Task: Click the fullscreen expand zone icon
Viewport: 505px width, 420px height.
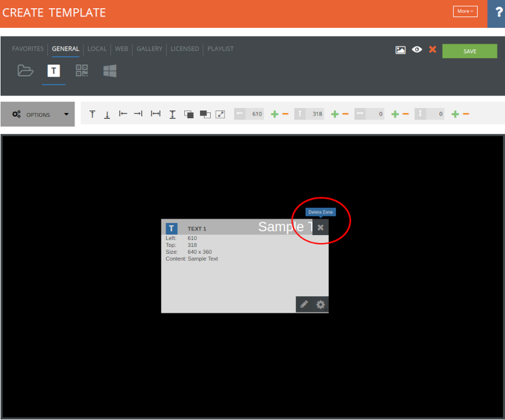Action: 220,114
